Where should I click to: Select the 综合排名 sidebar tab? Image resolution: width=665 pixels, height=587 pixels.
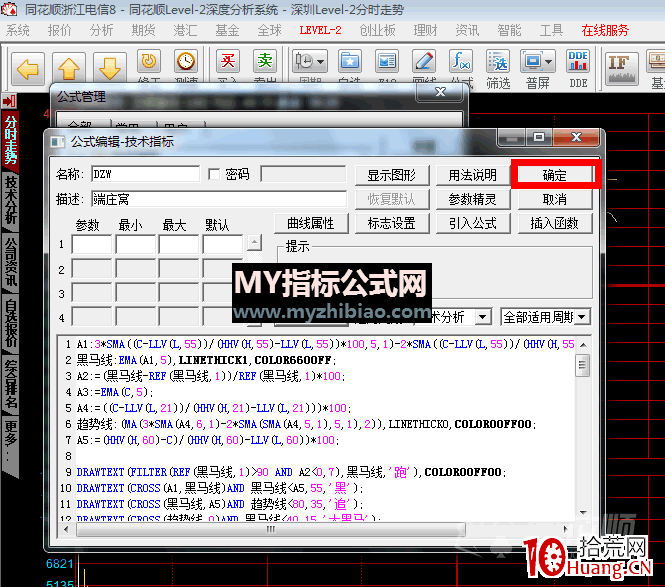[10, 384]
